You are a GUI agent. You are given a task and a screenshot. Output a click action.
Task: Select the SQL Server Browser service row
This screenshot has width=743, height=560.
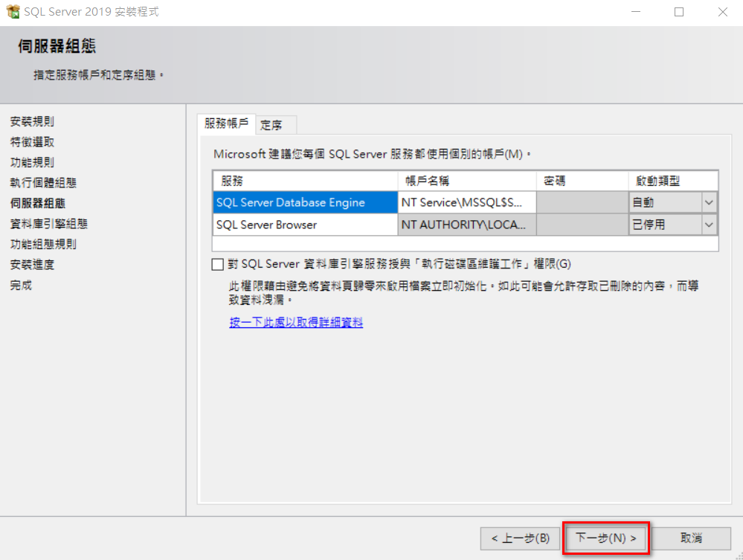coord(305,225)
